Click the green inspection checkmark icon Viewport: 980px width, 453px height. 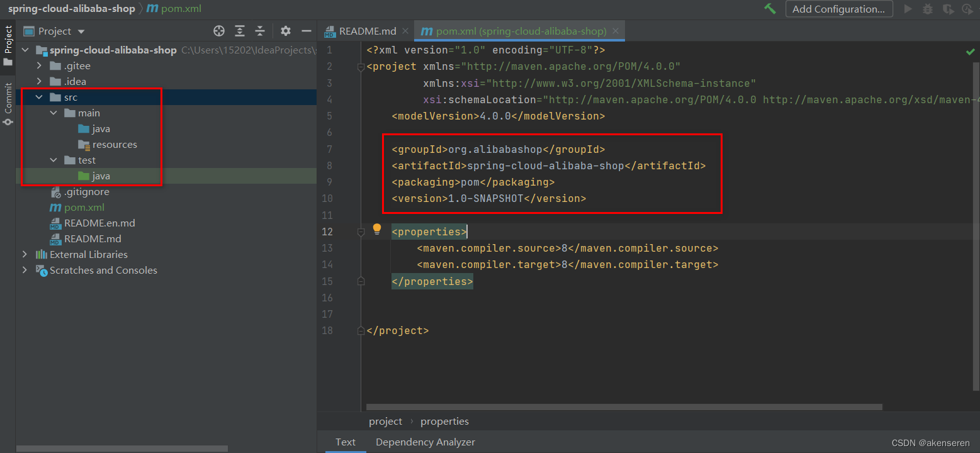[970, 52]
